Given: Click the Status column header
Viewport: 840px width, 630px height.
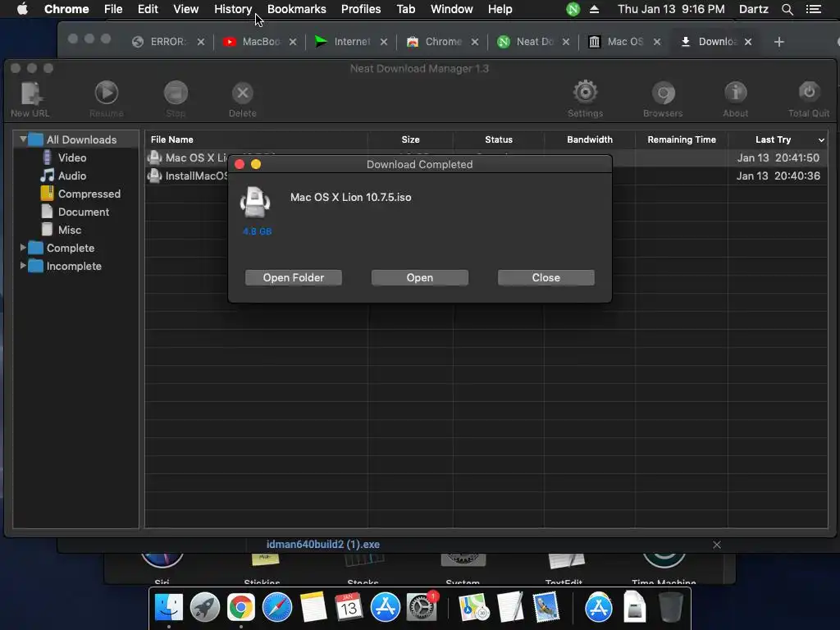Looking at the screenshot, I should (499, 139).
